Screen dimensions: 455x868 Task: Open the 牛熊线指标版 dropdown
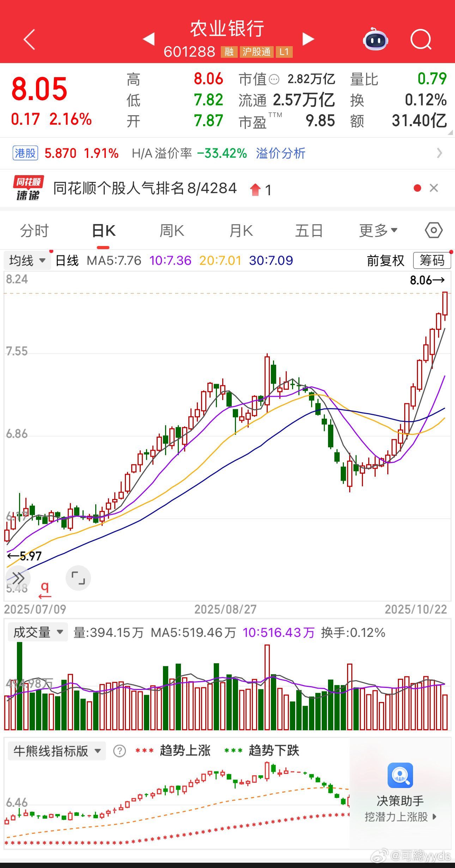(57, 751)
